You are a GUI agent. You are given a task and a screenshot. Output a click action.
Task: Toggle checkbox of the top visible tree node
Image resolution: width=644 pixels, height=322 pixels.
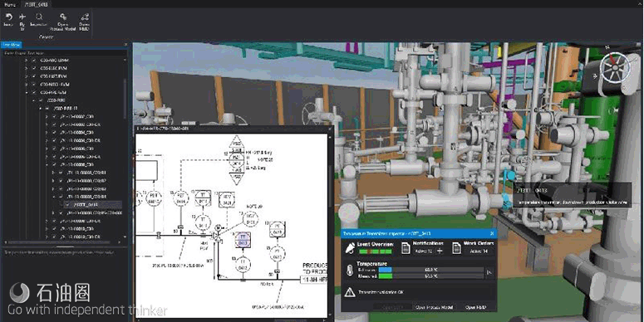[34, 60]
